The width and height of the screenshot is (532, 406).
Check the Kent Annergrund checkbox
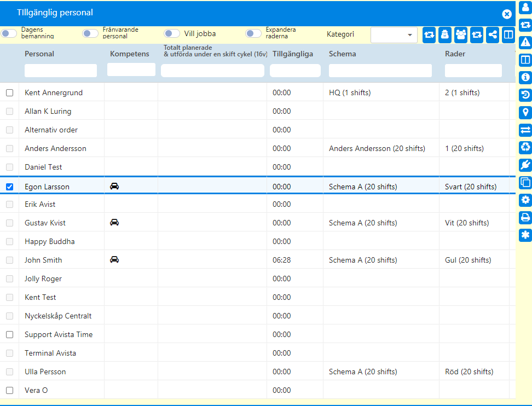click(x=9, y=92)
